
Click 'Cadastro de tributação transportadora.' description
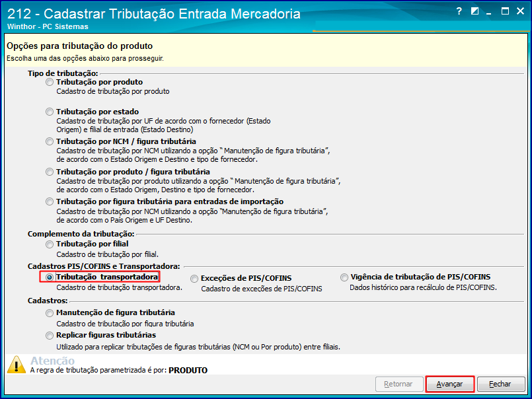[x=120, y=288]
